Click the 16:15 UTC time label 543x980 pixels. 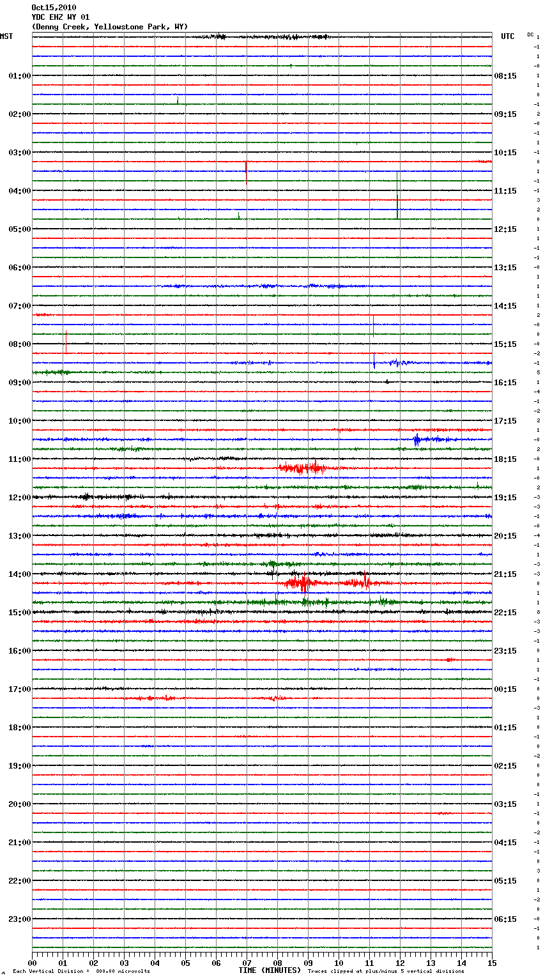[505, 383]
